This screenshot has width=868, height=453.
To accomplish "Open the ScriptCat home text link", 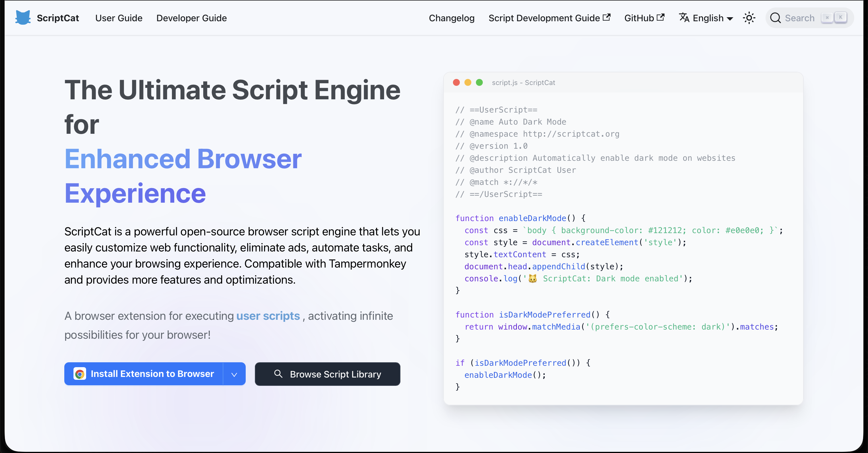I will 58,18.
